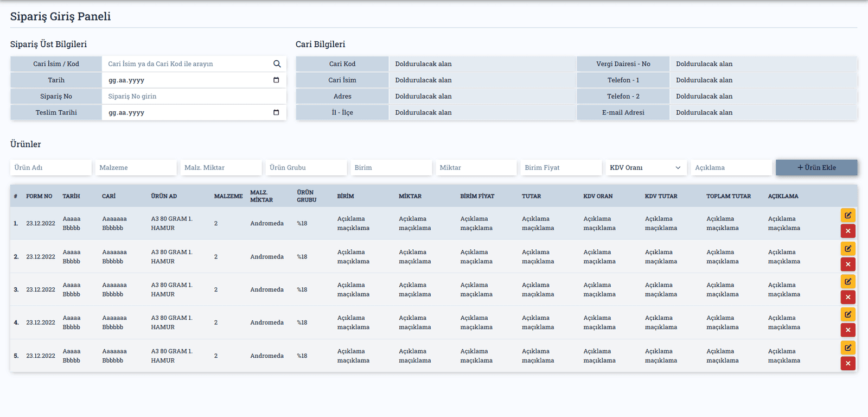Remove row 4 via its red X icon
Viewport: 868px width, 417px height.
(x=848, y=330)
